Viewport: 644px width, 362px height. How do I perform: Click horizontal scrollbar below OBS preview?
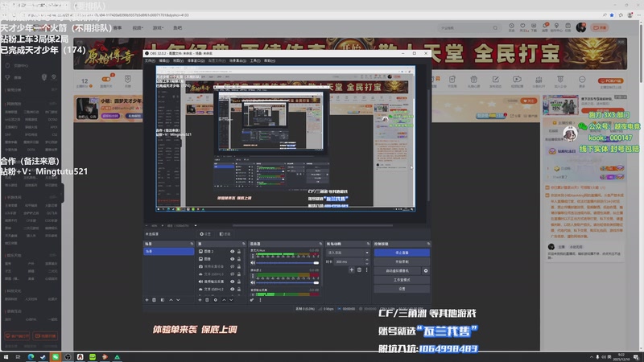[312, 225]
